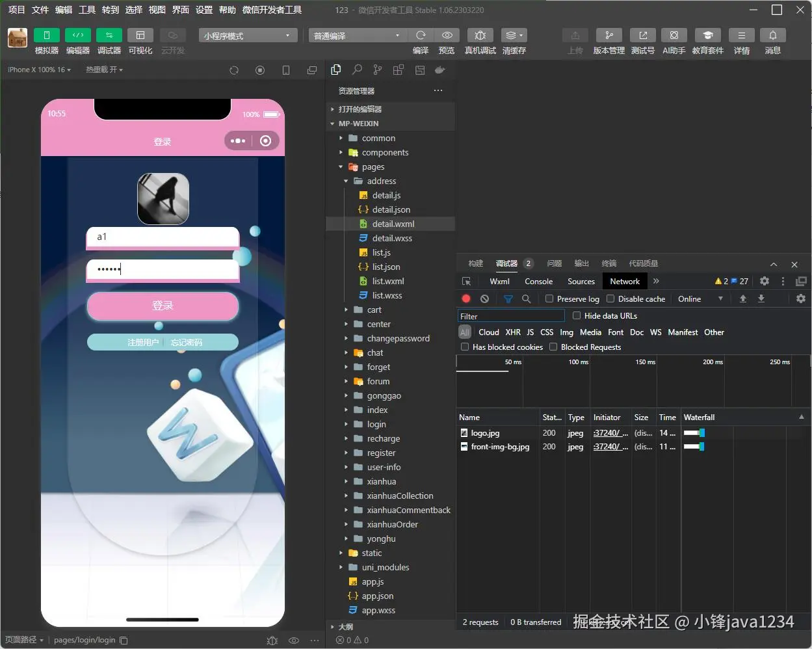Open app.json in file tree

point(377,596)
